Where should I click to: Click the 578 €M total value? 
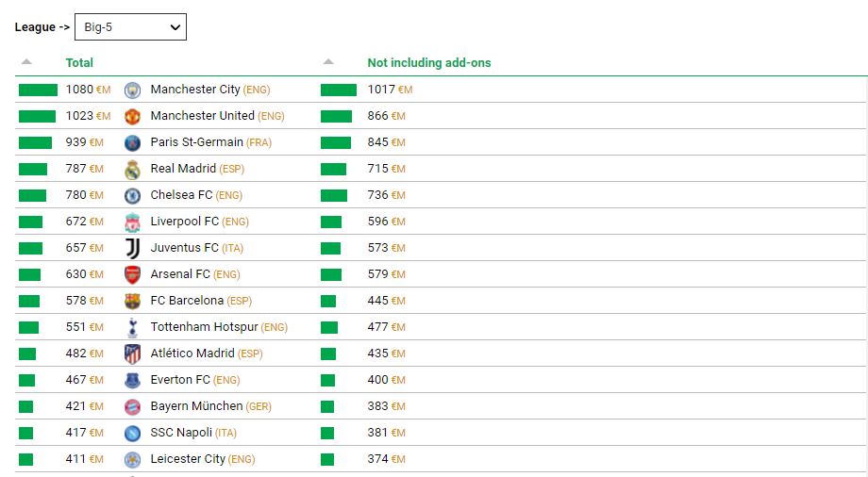point(85,301)
